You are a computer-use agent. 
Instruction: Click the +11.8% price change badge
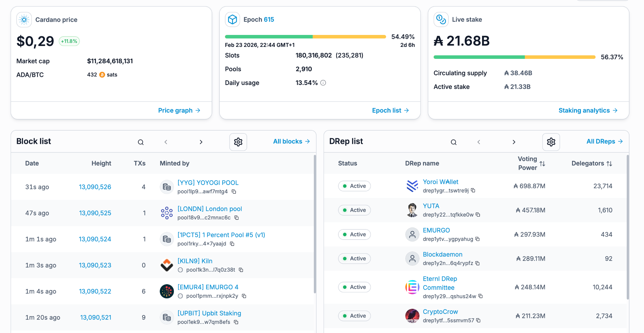coord(69,41)
